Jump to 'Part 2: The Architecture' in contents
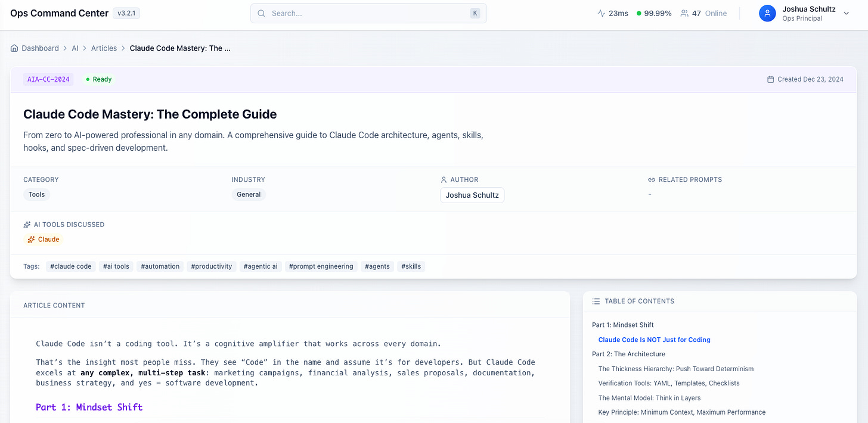 tap(628, 354)
